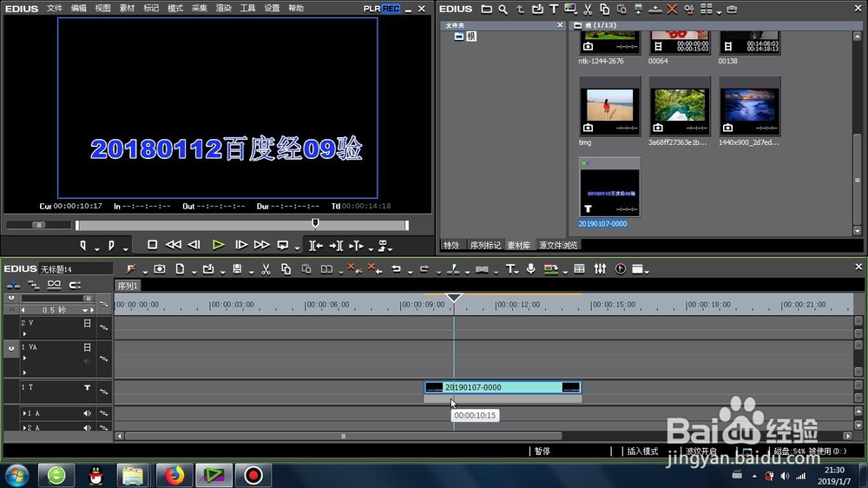Open bin tools briefcase icon
This screenshot has width=868, height=488.
tap(732, 9)
